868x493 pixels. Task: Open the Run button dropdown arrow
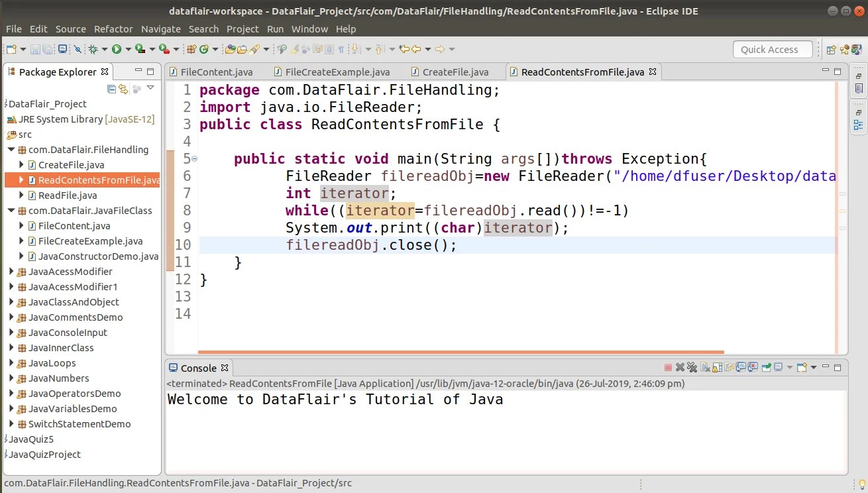129,49
